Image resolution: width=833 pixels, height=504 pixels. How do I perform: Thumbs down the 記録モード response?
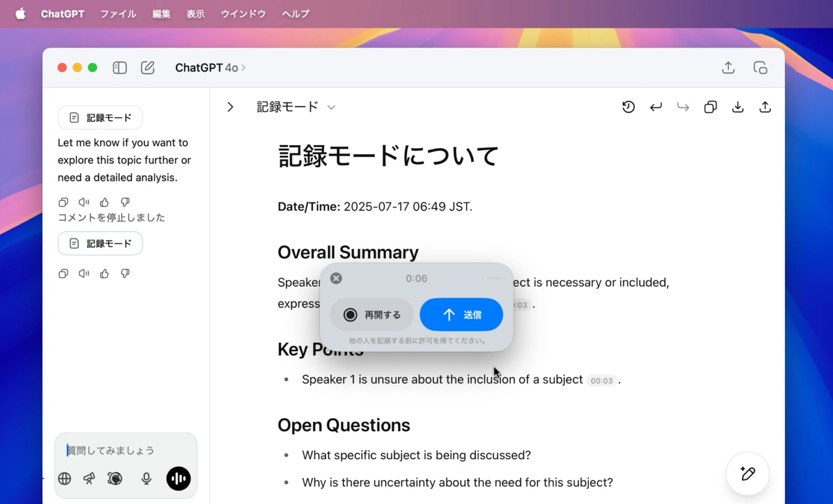125,273
